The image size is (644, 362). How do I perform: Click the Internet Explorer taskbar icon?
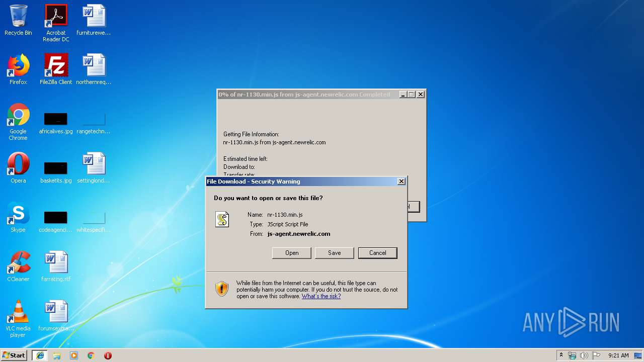40,355
